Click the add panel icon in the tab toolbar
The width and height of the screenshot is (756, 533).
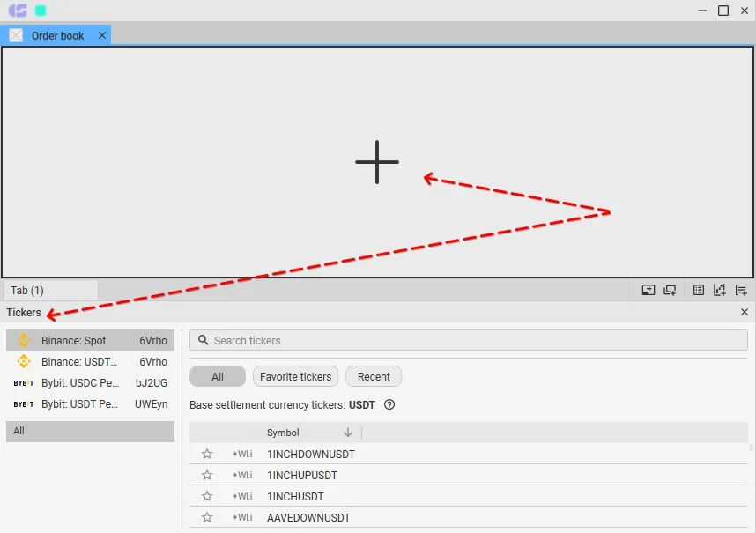pos(649,290)
